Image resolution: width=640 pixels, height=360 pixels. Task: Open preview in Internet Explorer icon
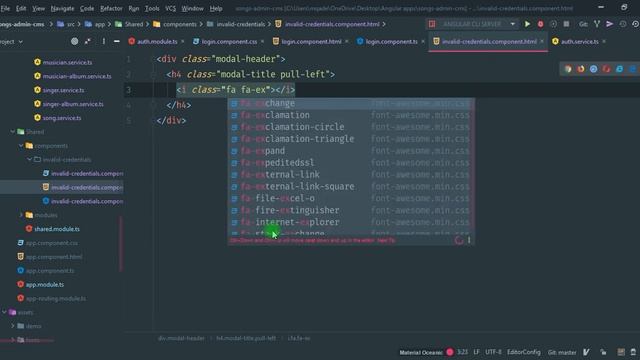coord(620,69)
